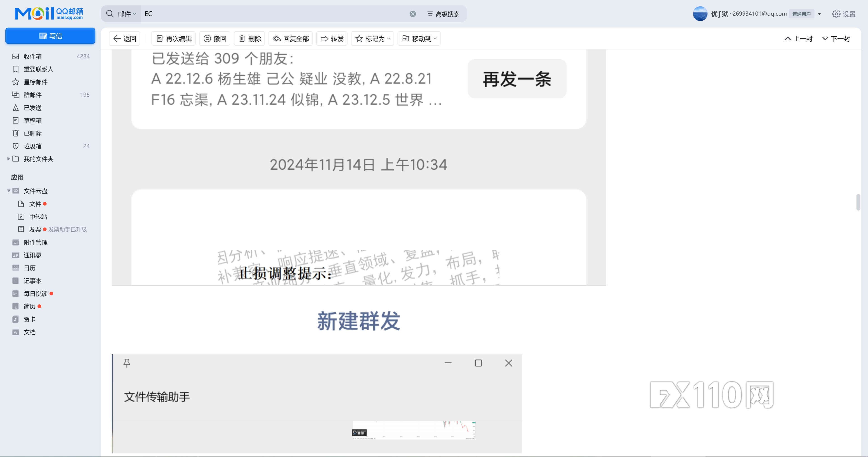This screenshot has width=868, height=457.
Task: Click the pin icon in the embedded window
Action: 127,363
